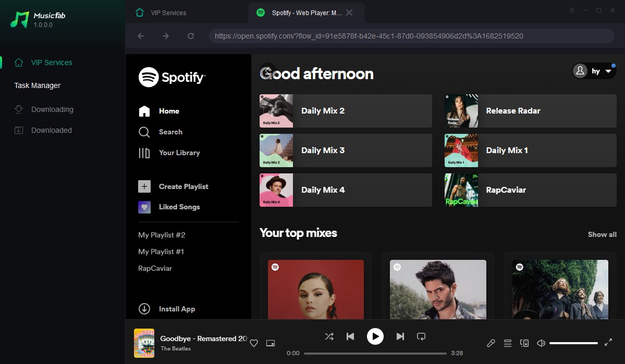Open the Daily Mix 1 card
The width and height of the screenshot is (625, 364).
[x=531, y=150]
